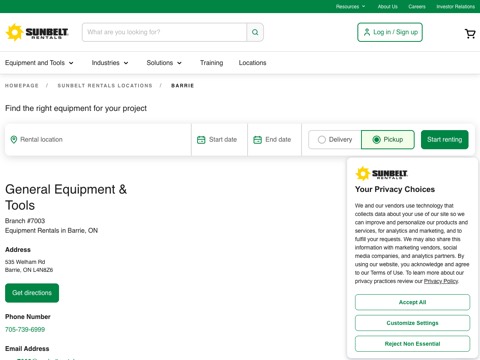
Task: Click the End date calendar icon
Action: tap(257, 140)
